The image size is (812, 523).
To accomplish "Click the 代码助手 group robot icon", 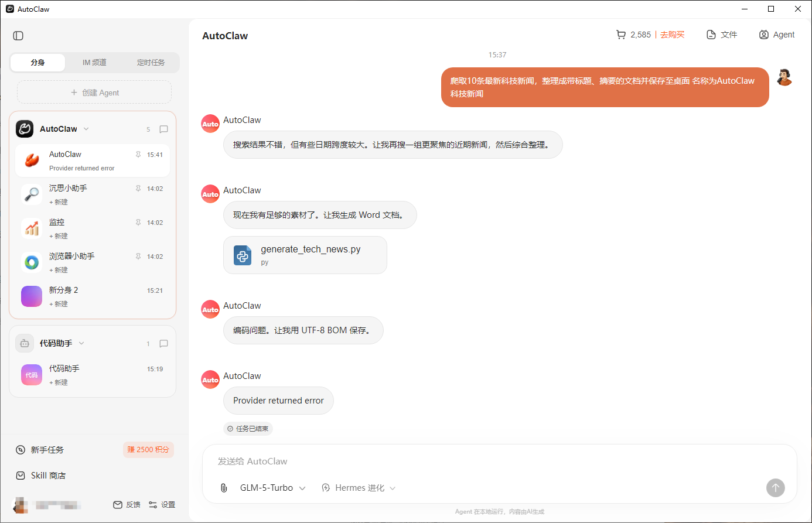I will click(x=25, y=343).
